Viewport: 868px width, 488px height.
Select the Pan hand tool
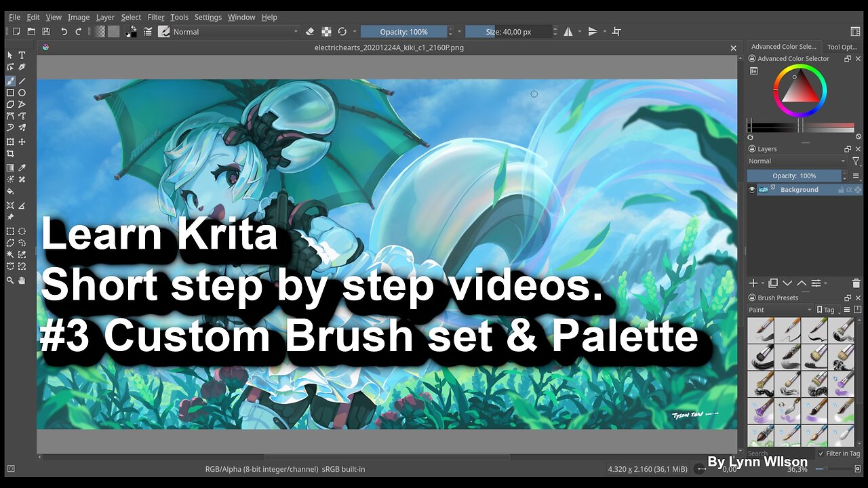pyautogui.click(x=22, y=280)
